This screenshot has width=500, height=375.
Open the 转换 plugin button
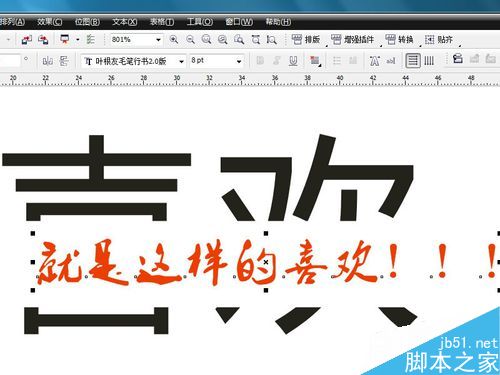[x=399, y=40]
